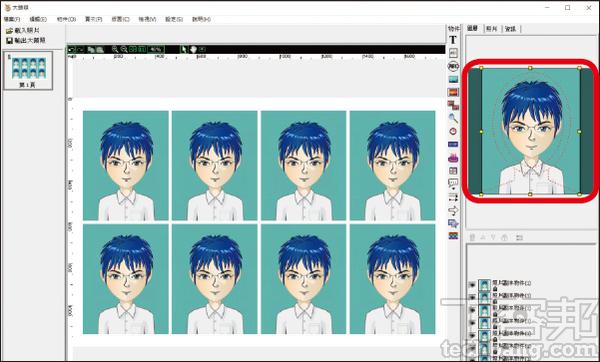Screen dimensions: 600x362
Task: Click the undo icon in the black toolbar
Action: click(71, 49)
